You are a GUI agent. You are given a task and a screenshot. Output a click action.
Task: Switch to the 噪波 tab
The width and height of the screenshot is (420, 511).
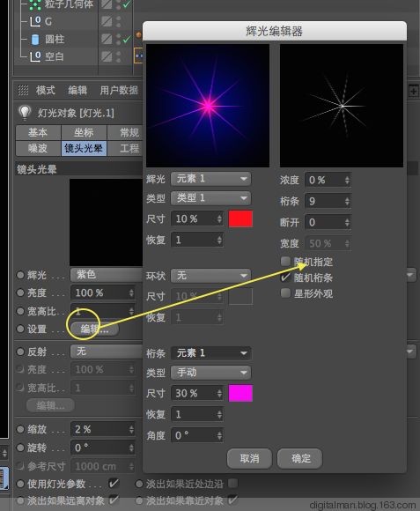pyautogui.click(x=38, y=148)
